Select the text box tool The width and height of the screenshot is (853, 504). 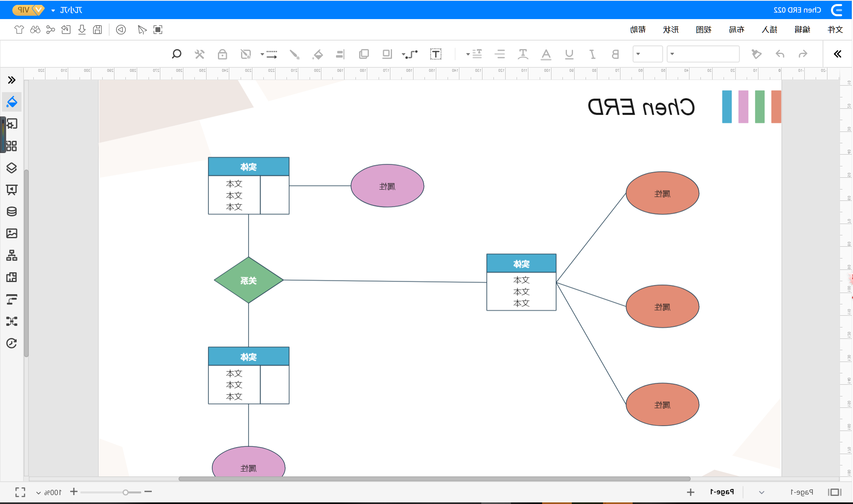(x=436, y=54)
